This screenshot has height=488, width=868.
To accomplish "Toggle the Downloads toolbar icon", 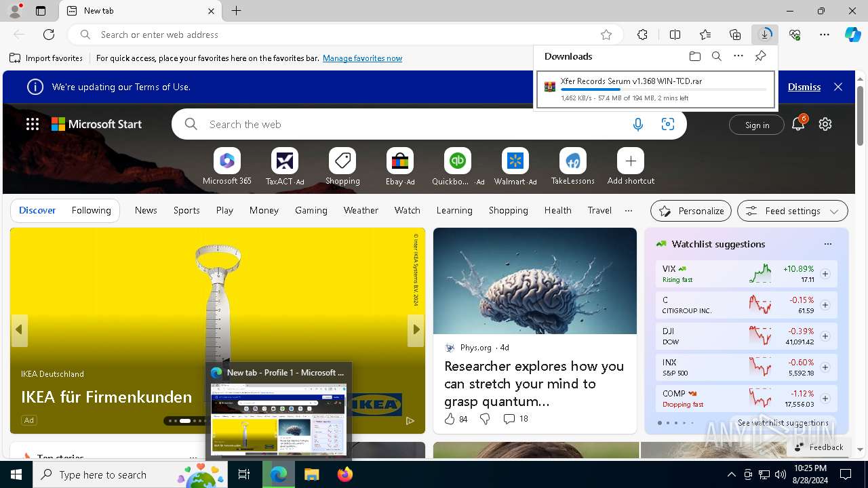I will coord(765,35).
